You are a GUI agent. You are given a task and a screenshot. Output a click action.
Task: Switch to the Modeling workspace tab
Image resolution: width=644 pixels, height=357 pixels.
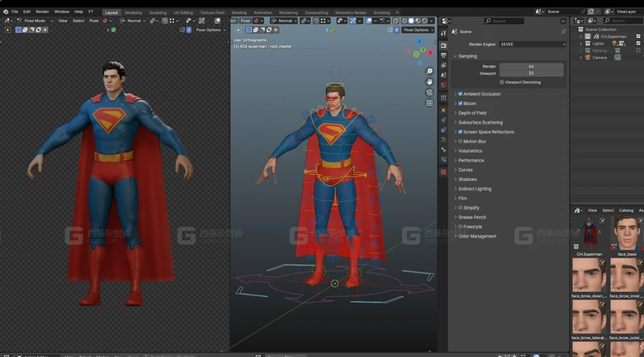coord(133,13)
